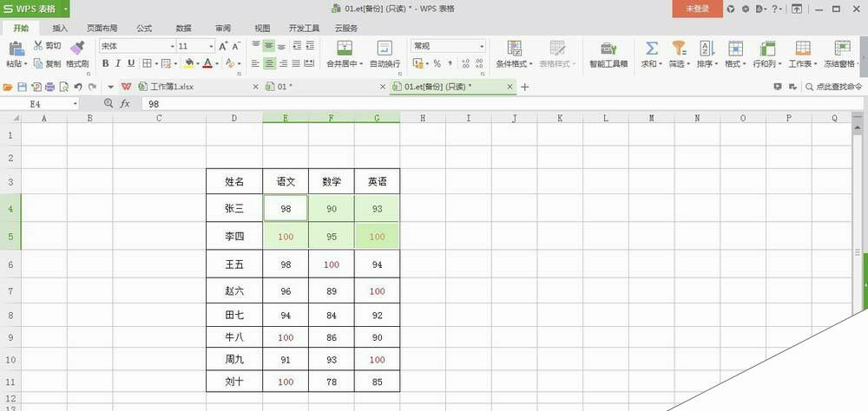Expand the fill color dropdown arrow
868x411 pixels.
[x=197, y=63]
